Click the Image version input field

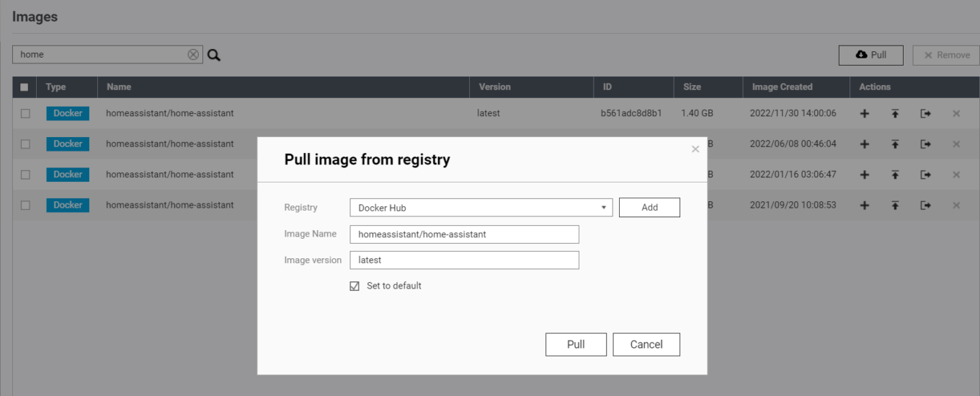click(464, 260)
